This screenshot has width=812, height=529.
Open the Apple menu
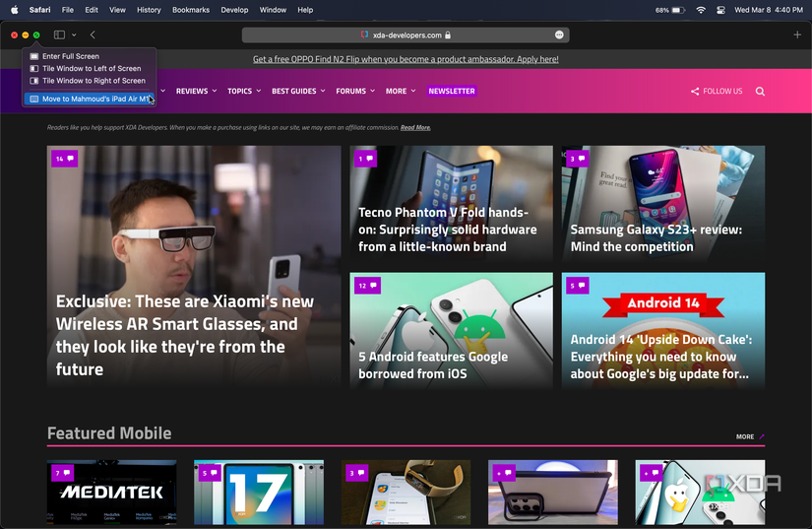coord(15,10)
